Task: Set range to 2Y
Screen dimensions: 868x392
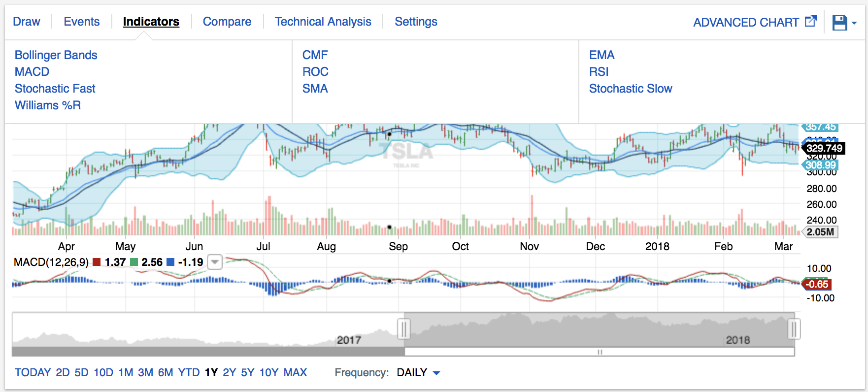Action: coord(230,373)
